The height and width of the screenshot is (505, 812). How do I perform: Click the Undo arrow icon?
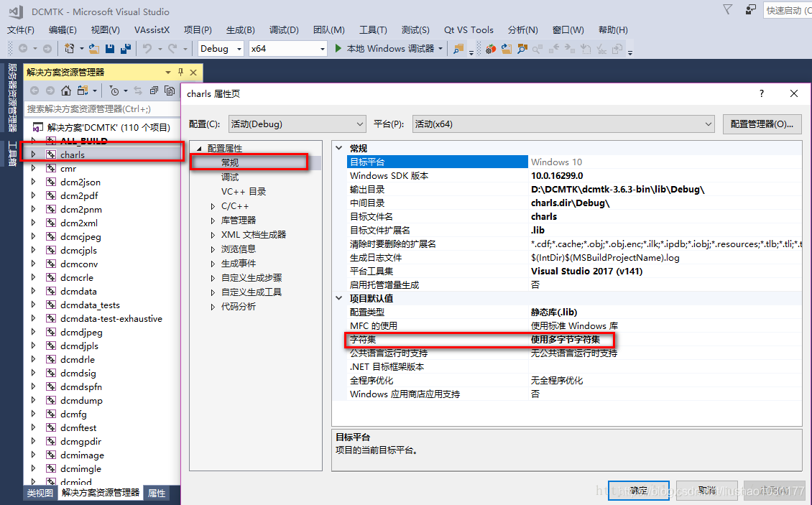(147, 49)
